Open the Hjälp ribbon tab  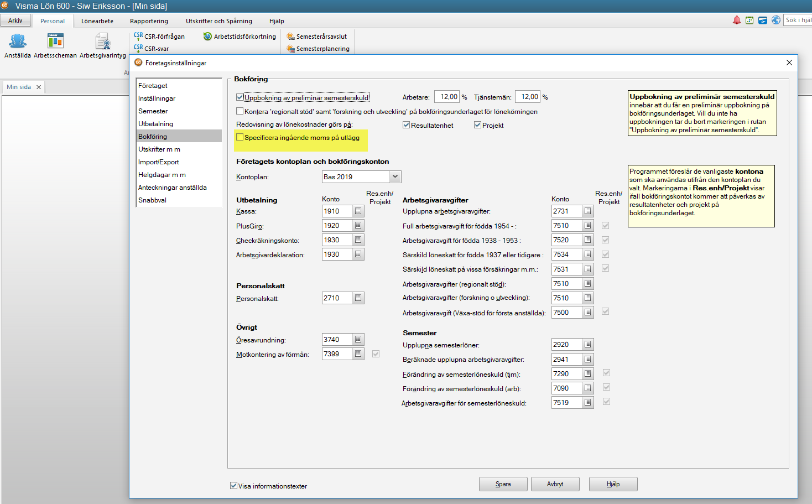[277, 21]
